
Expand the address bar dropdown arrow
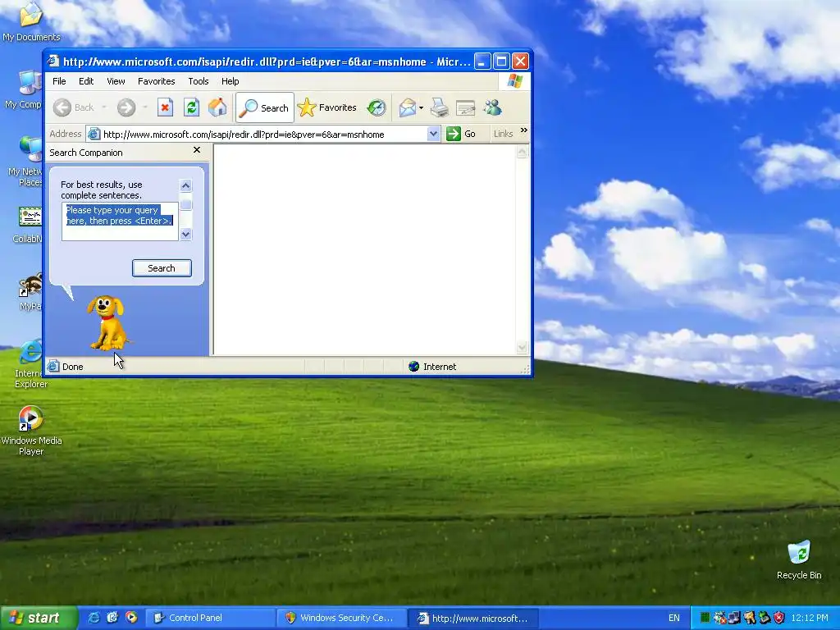[x=433, y=134]
